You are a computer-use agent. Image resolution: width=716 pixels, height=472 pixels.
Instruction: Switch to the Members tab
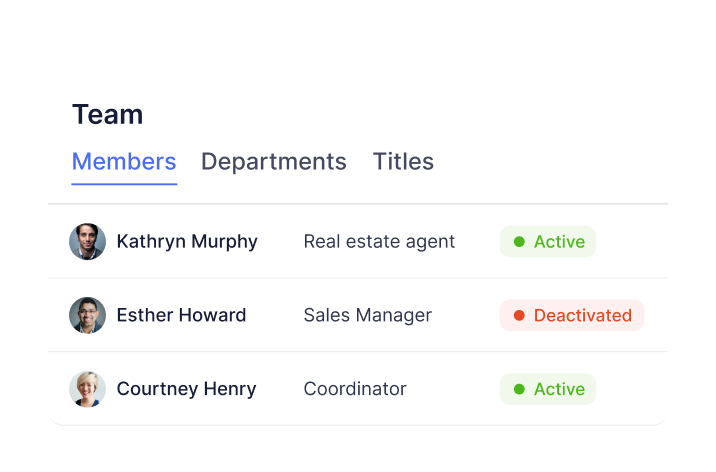click(124, 162)
